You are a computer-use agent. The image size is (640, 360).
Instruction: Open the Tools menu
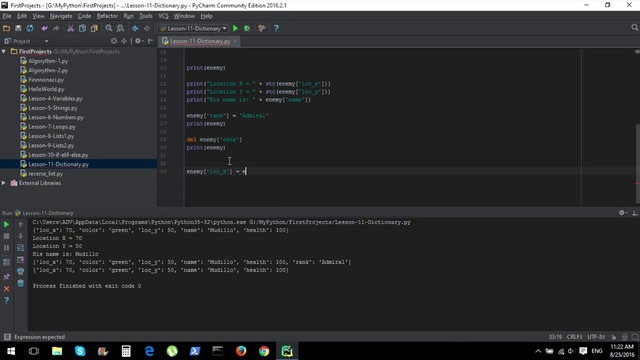click(x=146, y=16)
